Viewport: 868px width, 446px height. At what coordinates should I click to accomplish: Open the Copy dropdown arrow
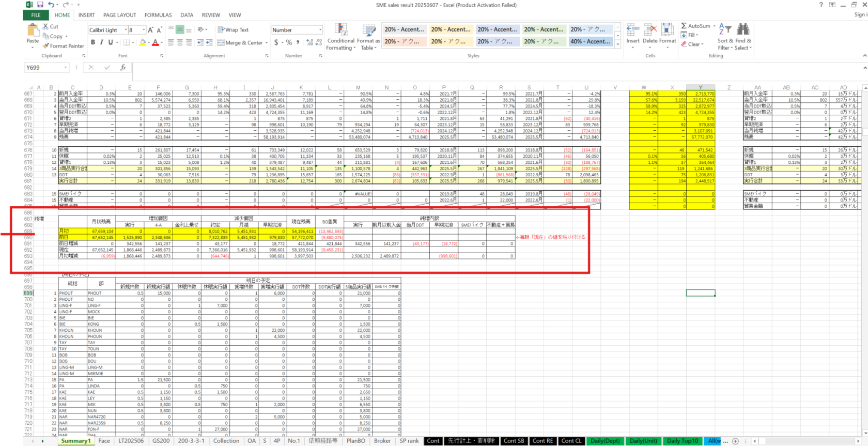pos(67,37)
